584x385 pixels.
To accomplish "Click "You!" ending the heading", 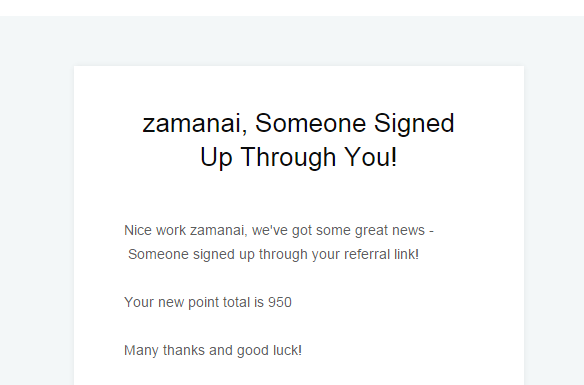I will [x=371, y=157].
